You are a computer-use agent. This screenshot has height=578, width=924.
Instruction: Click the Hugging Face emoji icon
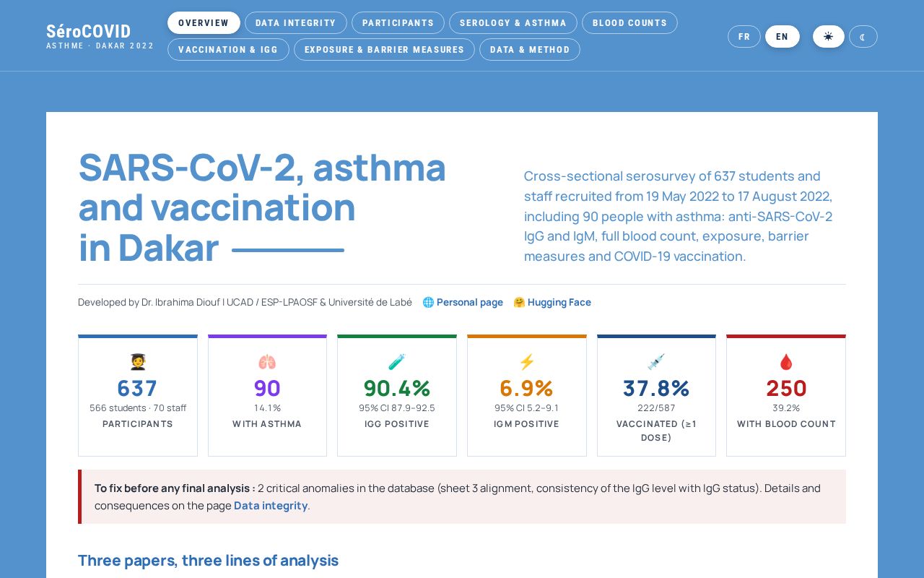point(519,302)
